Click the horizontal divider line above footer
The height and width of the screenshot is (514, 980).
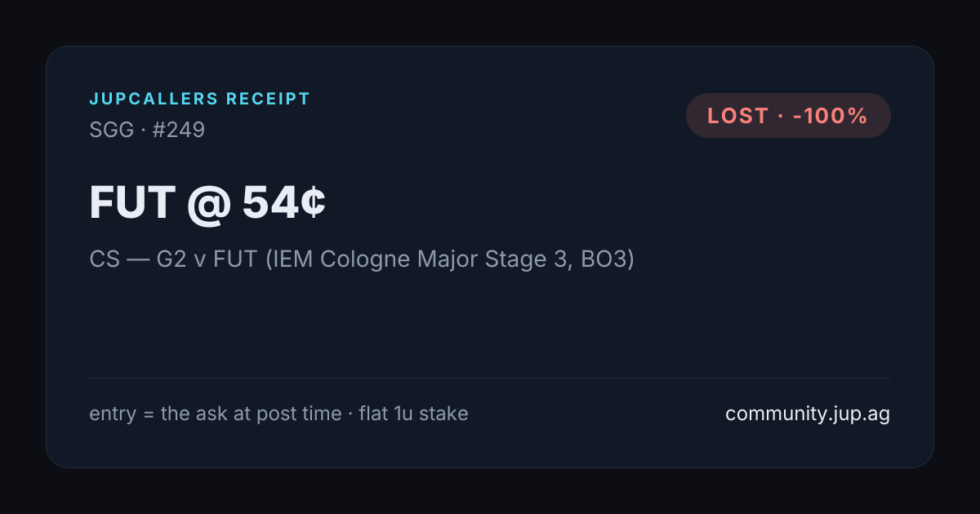490,378
